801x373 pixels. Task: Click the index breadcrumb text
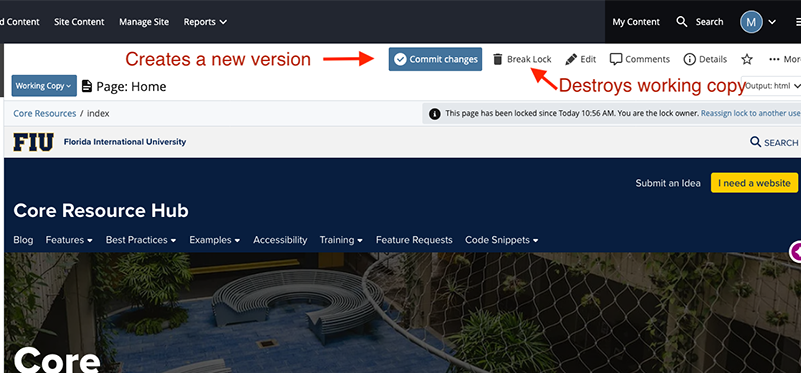[x=98, y=113]
